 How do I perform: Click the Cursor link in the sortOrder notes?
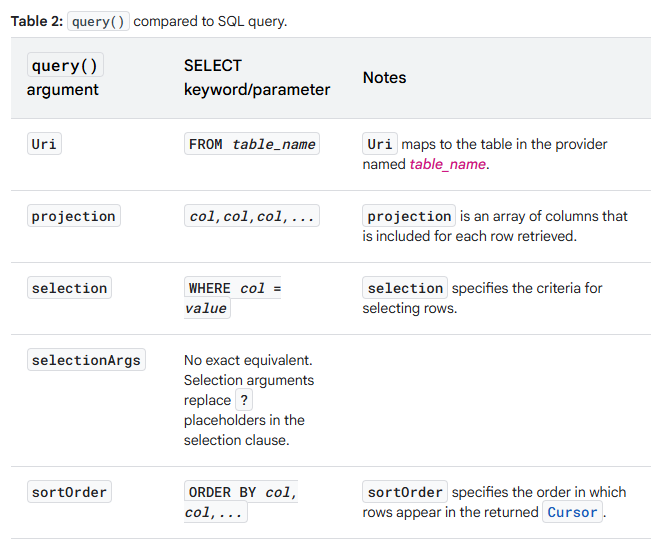coord(573,512)
